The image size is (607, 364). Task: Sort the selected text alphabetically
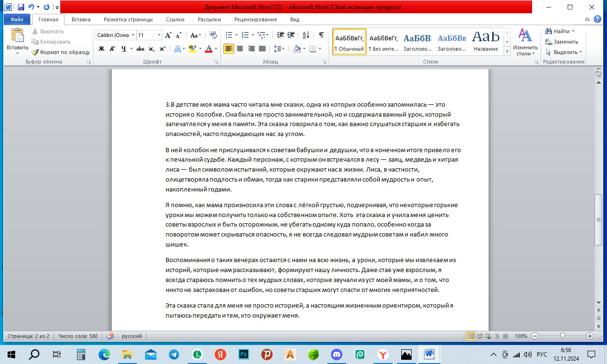[305, 35]
